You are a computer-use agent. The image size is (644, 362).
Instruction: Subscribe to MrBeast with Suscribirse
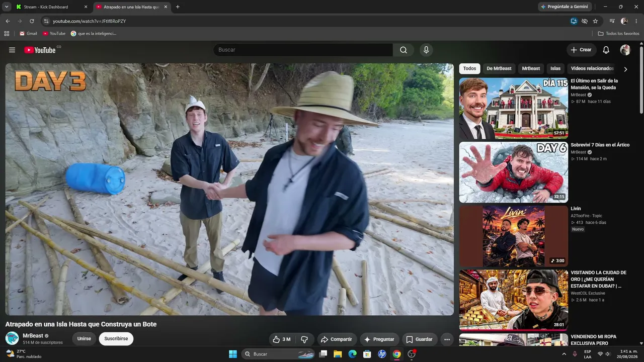116,339
